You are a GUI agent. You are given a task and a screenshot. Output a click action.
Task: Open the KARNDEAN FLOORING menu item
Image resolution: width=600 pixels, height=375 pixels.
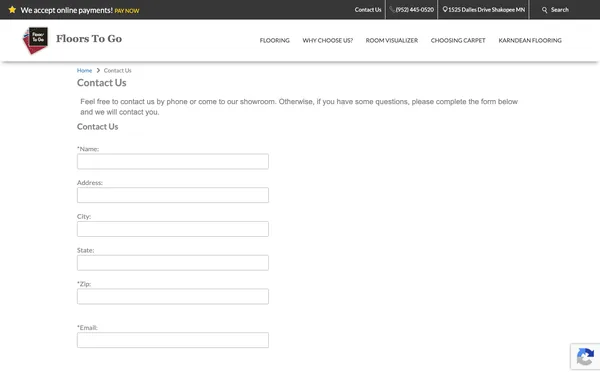pyautogui.click(x=530, y=40)
